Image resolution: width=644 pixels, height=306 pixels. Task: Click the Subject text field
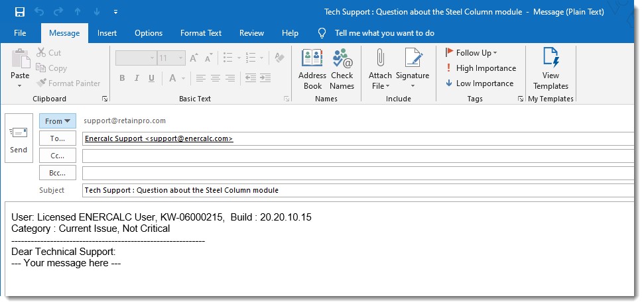pyautogui.click(x=358, y=190)
